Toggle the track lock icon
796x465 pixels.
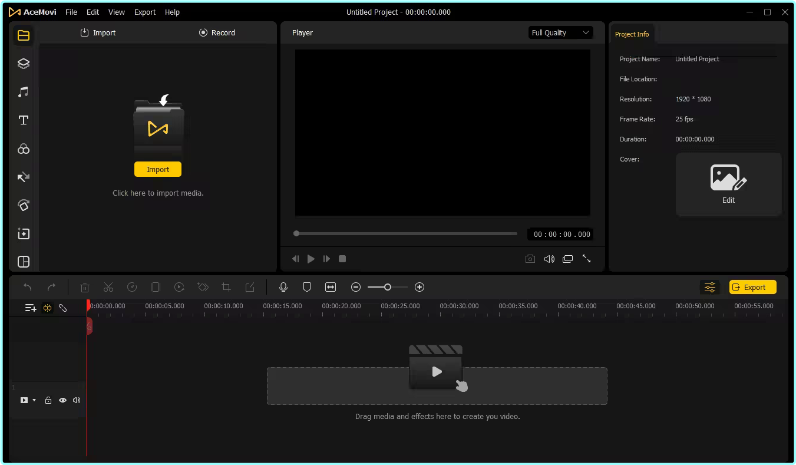(48, 400)
